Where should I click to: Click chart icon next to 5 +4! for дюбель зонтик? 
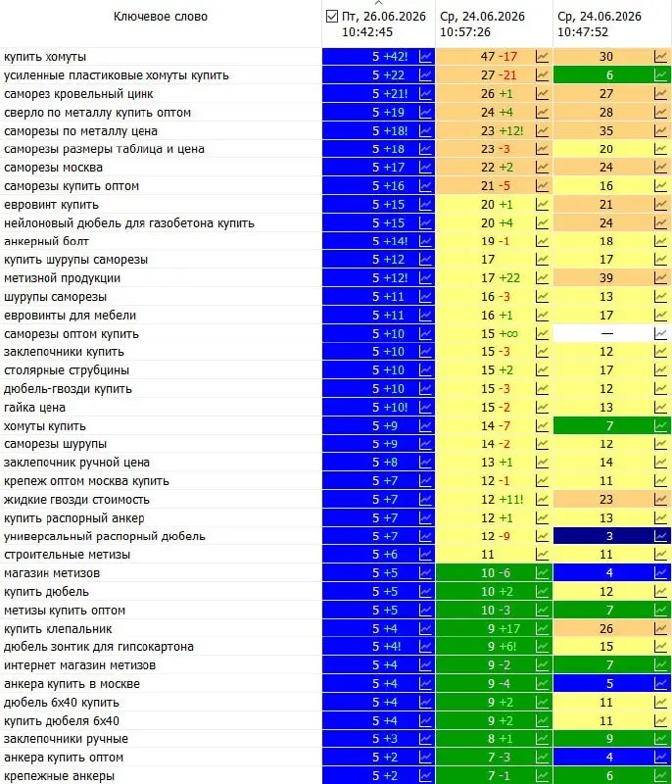[425, 647]
